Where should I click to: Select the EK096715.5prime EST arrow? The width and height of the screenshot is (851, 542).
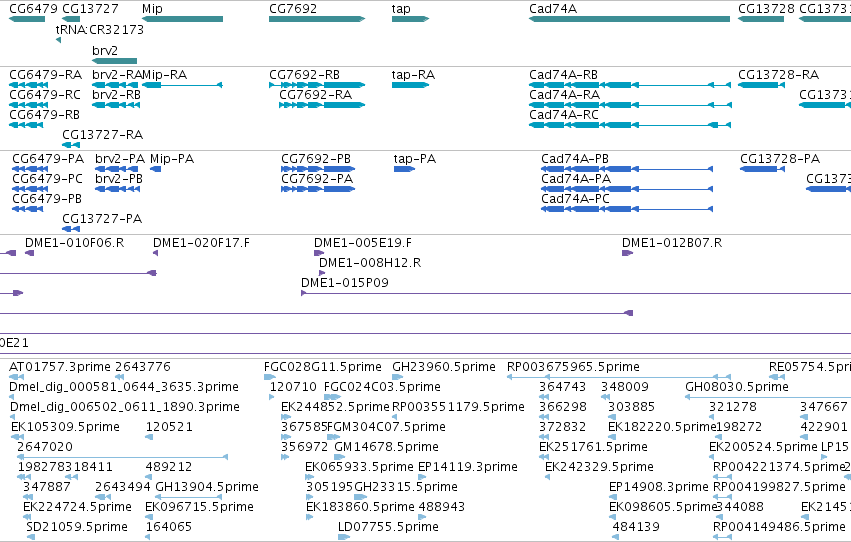tap(148, 517)
